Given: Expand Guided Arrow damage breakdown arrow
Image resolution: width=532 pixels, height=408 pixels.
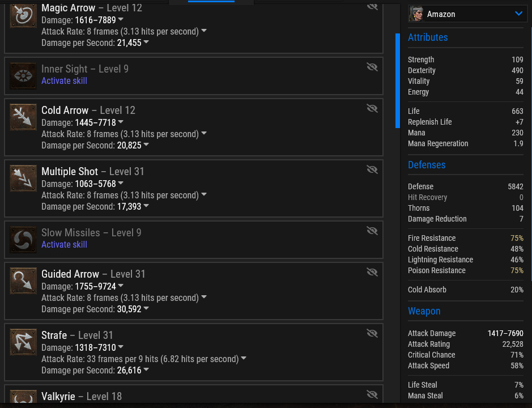Looking at the screenshot, I should point(121,287).
